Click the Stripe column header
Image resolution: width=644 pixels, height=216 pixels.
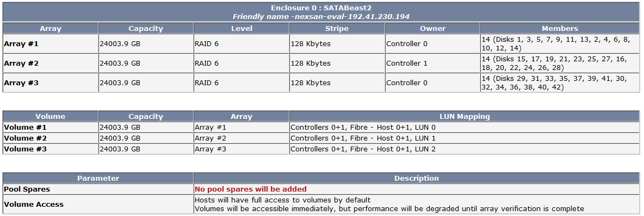pos(337,29)
